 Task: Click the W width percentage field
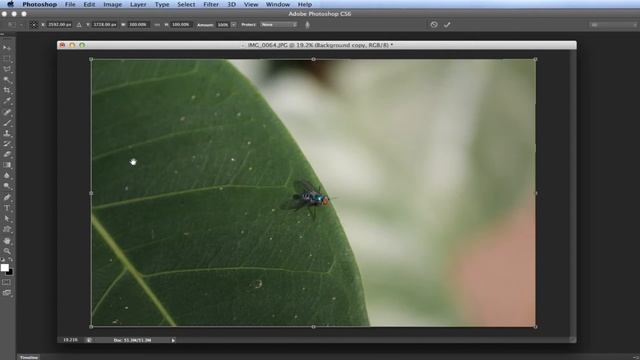pyautogui.click(x=138, y=25)
